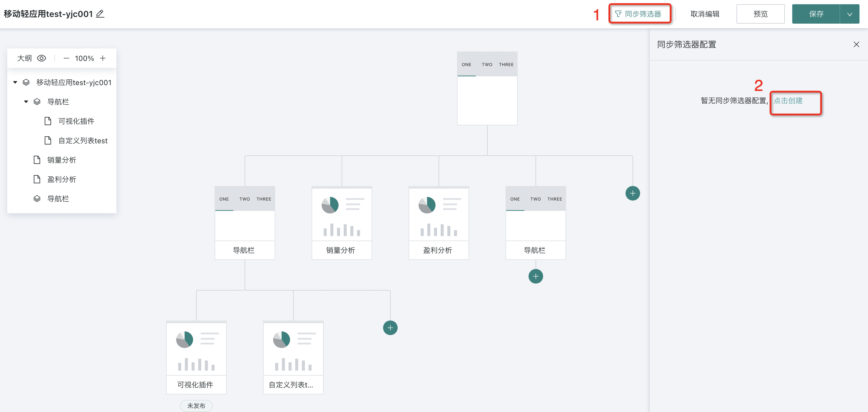Add a page beside 自定义列表t... with the plus button

pos(390,328)
